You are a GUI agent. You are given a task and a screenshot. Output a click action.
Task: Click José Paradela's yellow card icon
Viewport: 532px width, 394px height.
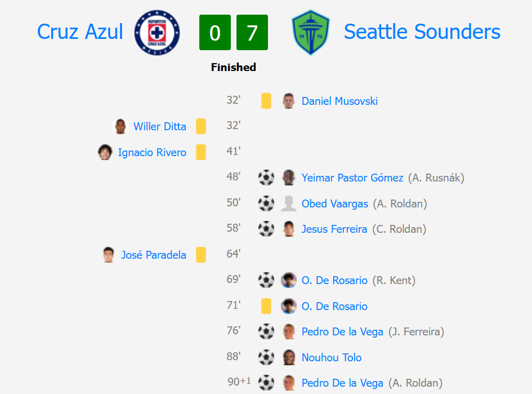point(201,255)
